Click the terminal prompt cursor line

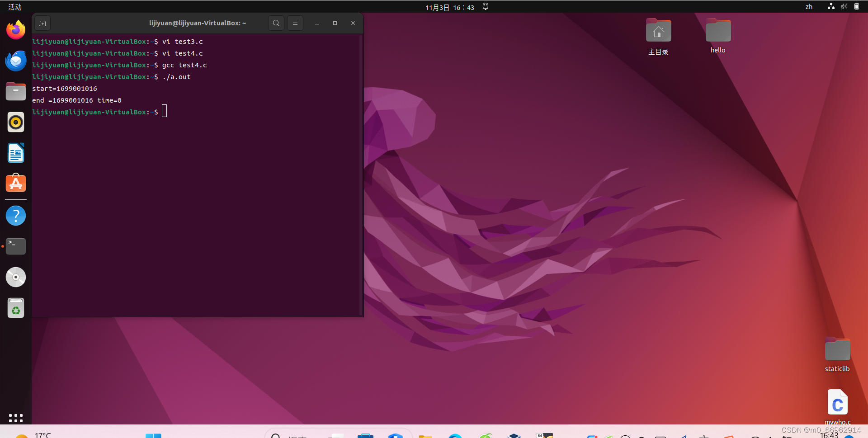point(99,112)
